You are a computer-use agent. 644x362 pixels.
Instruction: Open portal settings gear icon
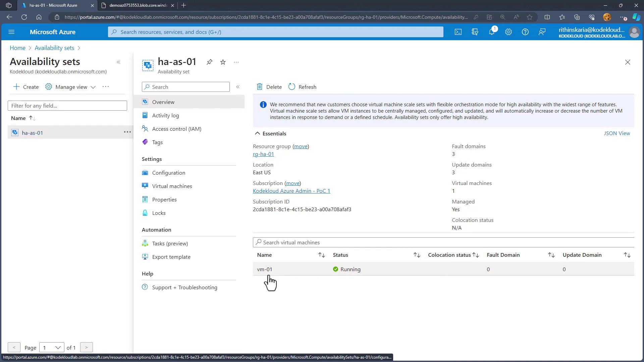tap(508, 32)
